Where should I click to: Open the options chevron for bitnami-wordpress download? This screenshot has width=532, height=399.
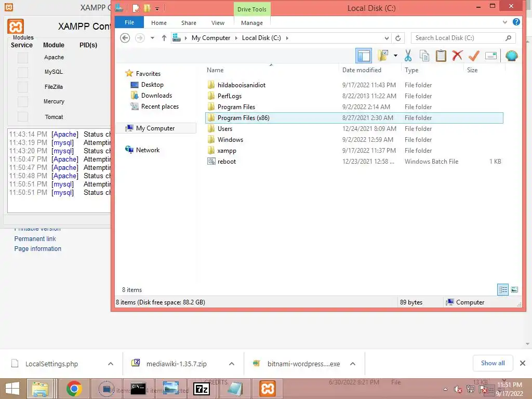(x=353, y=364)
